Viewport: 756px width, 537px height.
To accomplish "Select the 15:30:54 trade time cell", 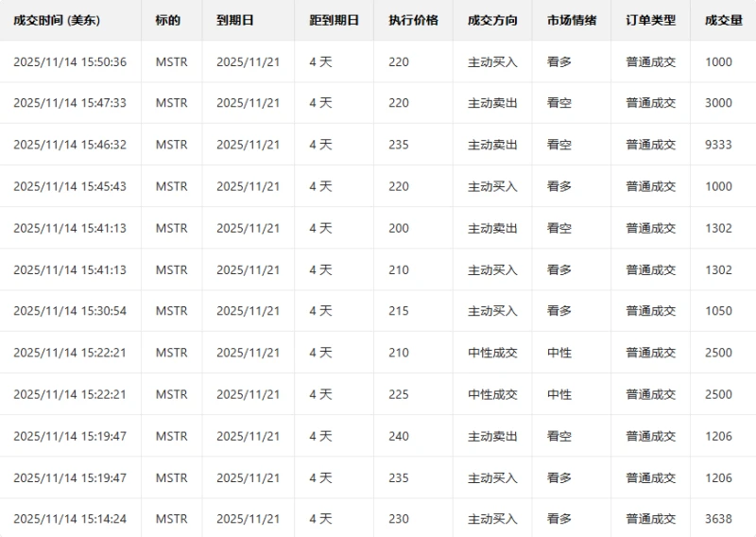I will (70, 311).
